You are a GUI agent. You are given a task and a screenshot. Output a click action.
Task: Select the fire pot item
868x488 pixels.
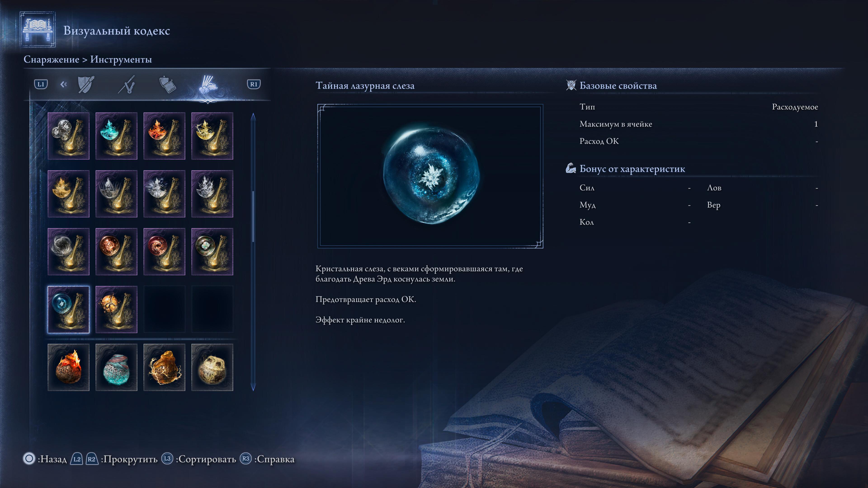(68, 367)
